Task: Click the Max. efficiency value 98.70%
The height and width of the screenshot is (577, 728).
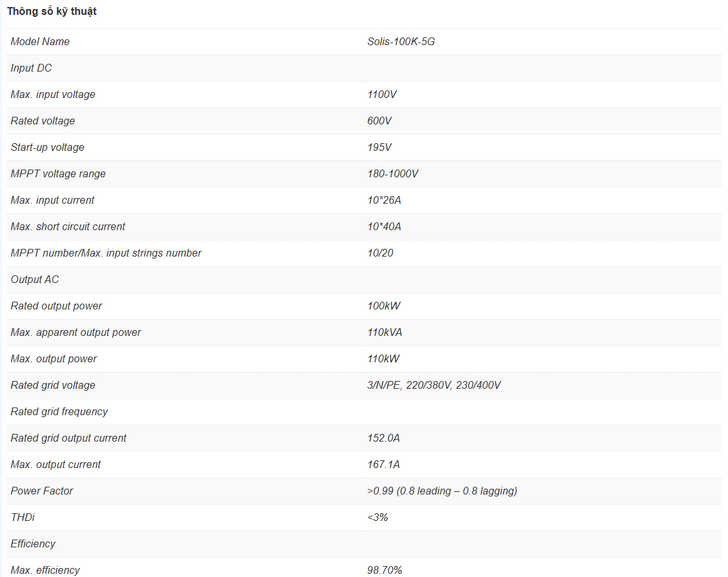Action: (x=385, y=571)
